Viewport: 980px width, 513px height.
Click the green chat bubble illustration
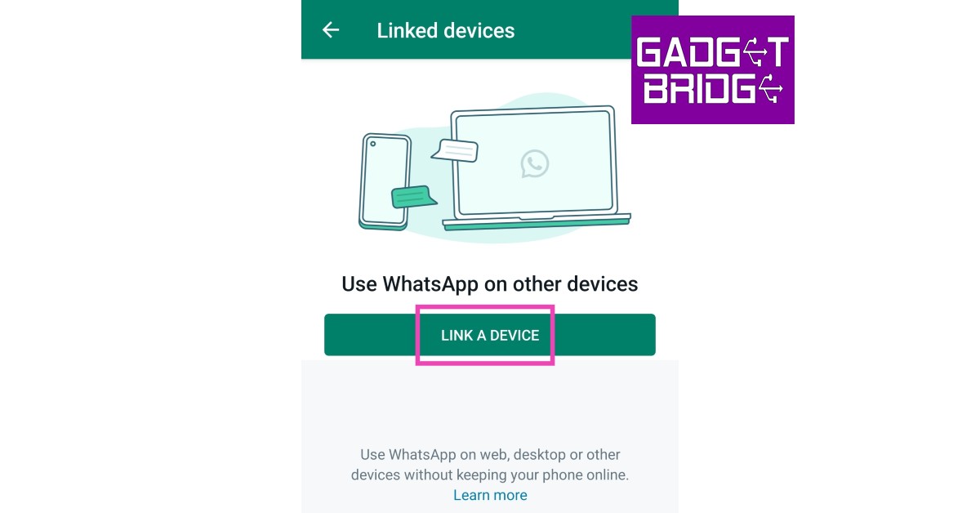coord(413,197)
